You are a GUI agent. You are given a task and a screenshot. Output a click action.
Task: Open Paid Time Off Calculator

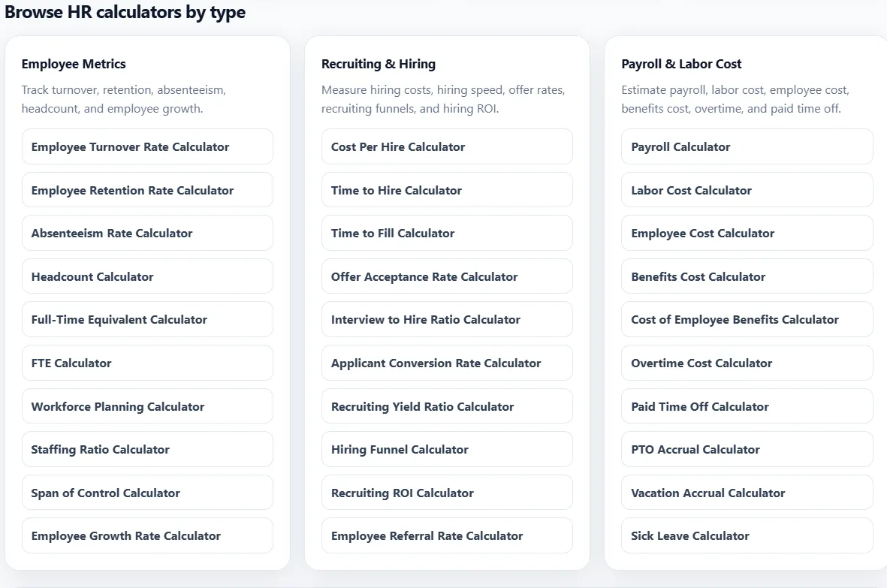point(747,406)
